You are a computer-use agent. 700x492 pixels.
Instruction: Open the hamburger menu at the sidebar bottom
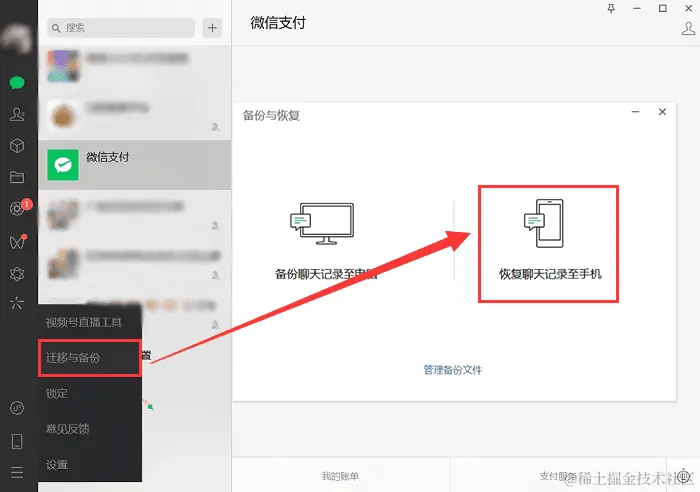(17, 472)
